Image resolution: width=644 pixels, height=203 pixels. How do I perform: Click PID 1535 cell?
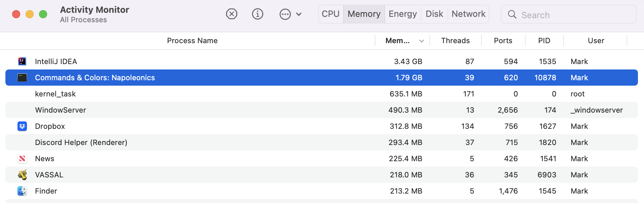click(x=547, y=61)
